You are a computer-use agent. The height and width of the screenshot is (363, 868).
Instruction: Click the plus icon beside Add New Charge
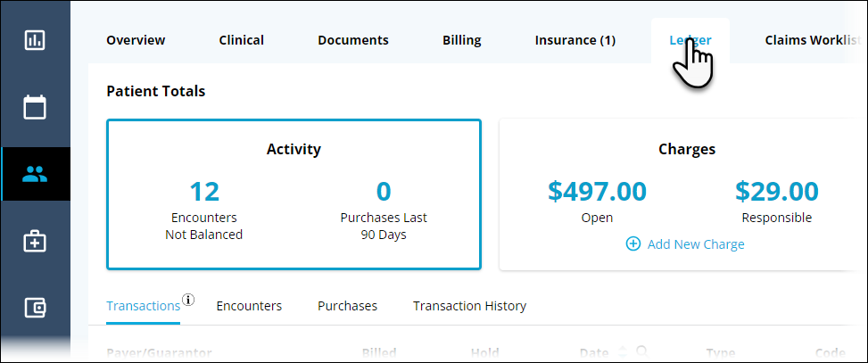[x=633, y=243]
